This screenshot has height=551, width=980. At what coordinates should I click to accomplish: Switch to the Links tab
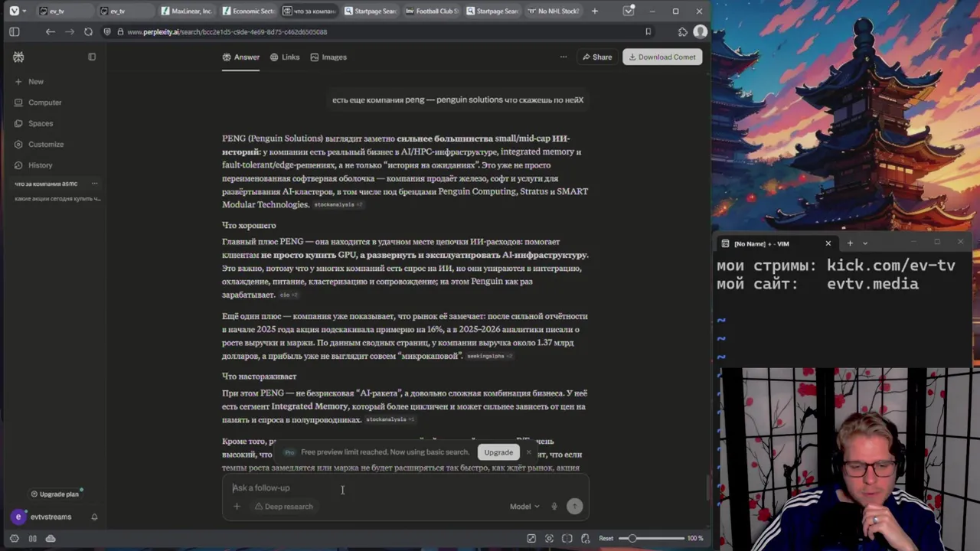coord(285,57)
